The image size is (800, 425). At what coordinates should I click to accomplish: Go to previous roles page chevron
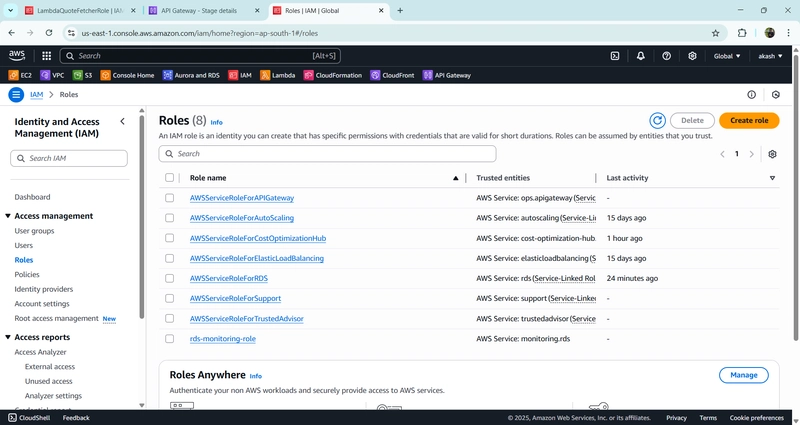[x=722, y=154]
